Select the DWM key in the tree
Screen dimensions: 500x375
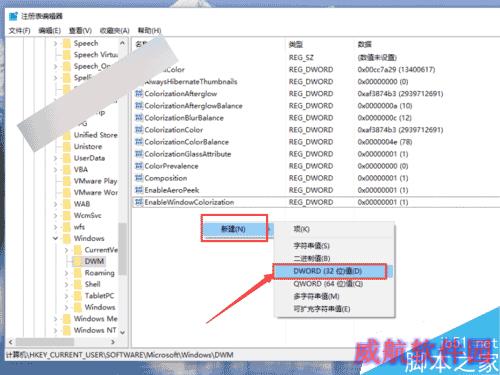[x=94, y=261]
